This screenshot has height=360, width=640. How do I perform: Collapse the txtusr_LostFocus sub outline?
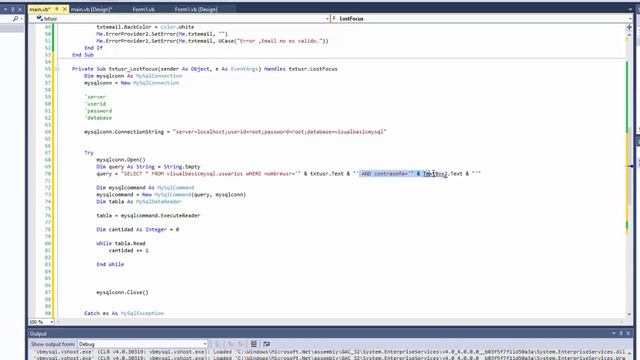[57, 69]
